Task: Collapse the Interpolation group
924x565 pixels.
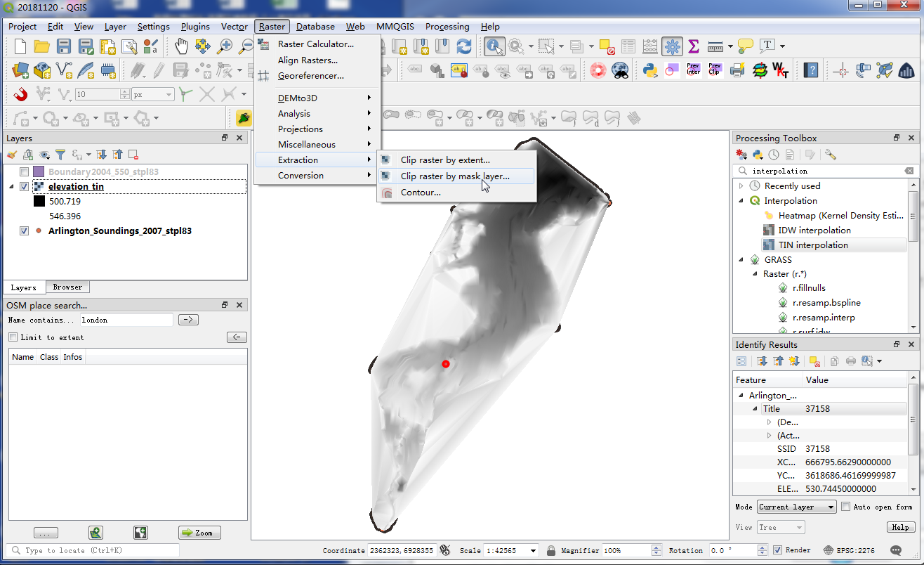Action: click(x=741, y=201)
